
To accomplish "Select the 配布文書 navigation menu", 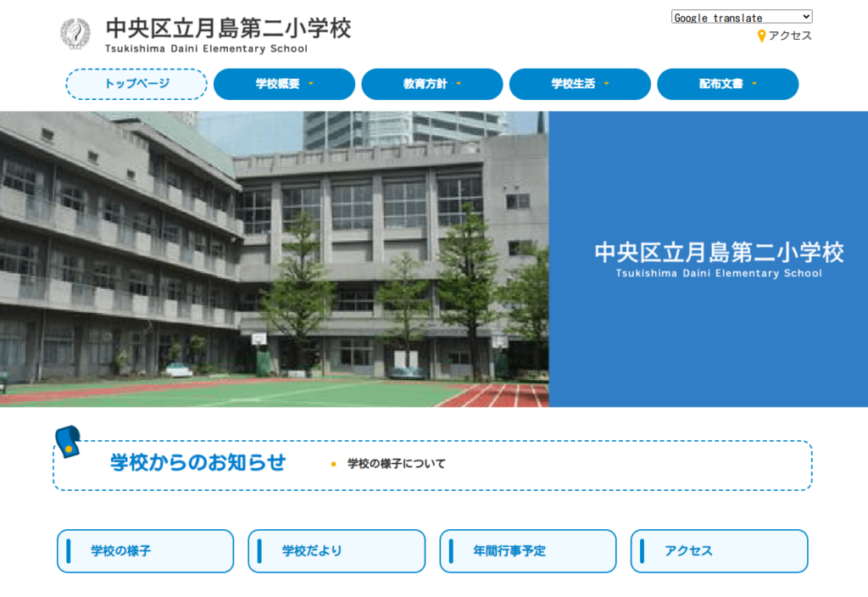I will coord(721,84).
